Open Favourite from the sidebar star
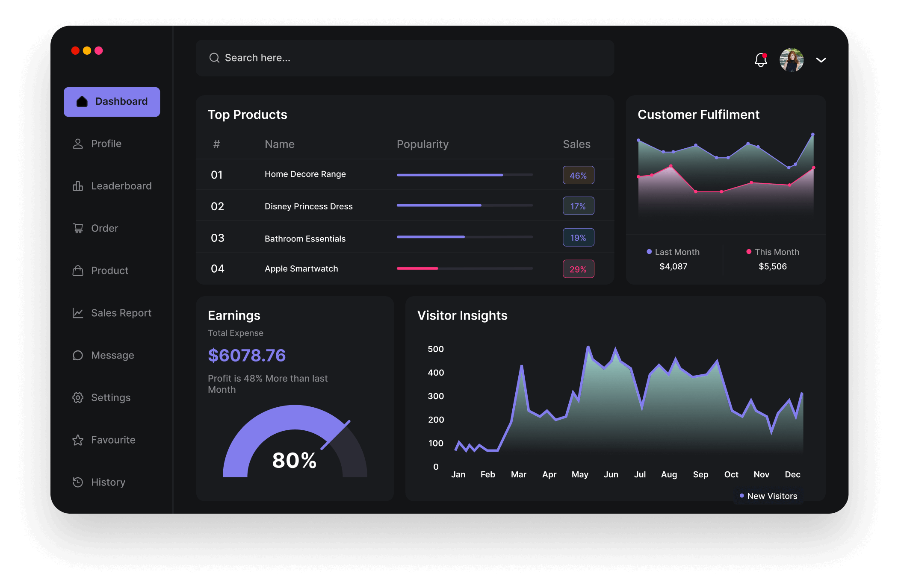898x588 pixels. (77, 440)
